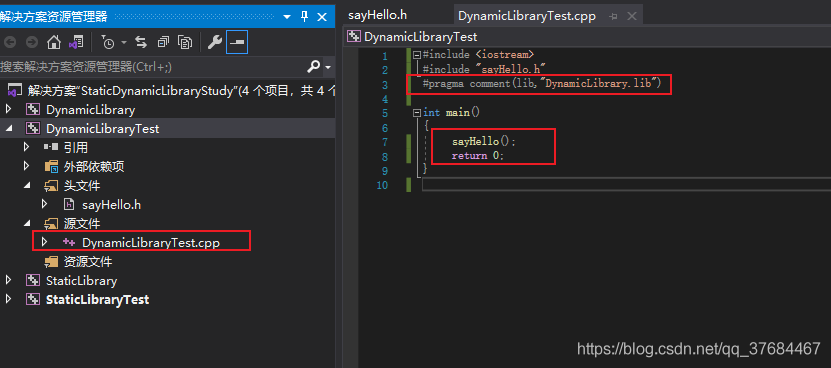The image size is (831, 368).
Task: Click the C++ file icon of DynamicLibraryTest.cpp
Action: (68, 242)
